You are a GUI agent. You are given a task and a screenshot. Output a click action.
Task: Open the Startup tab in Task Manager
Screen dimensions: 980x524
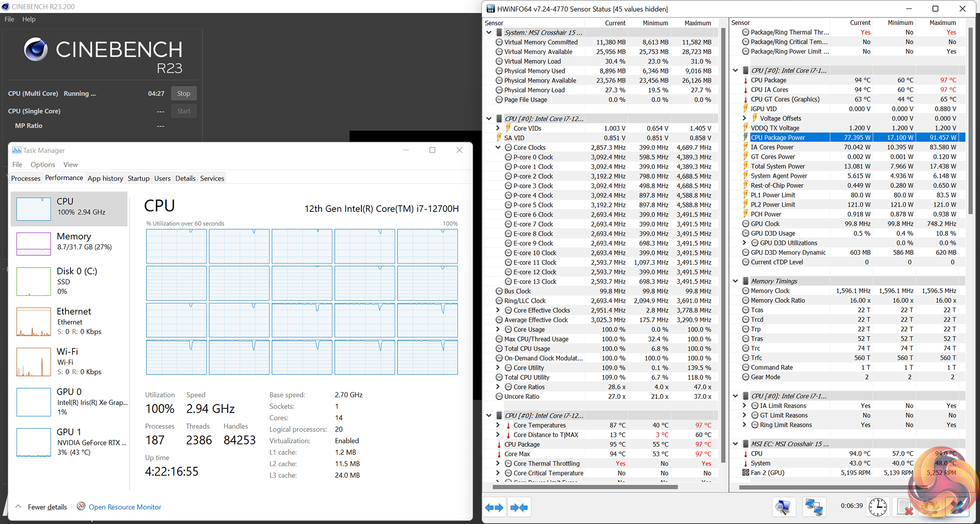point(138,178)
